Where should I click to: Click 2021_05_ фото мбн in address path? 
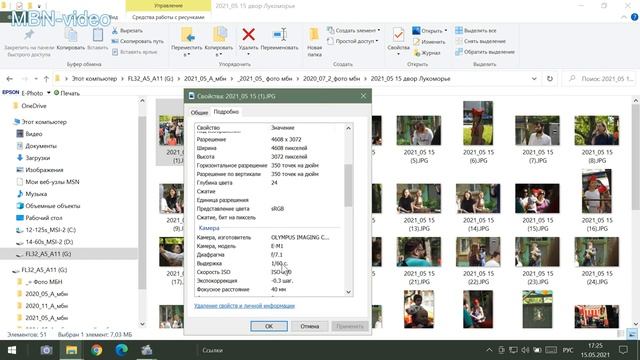[265, 78]
